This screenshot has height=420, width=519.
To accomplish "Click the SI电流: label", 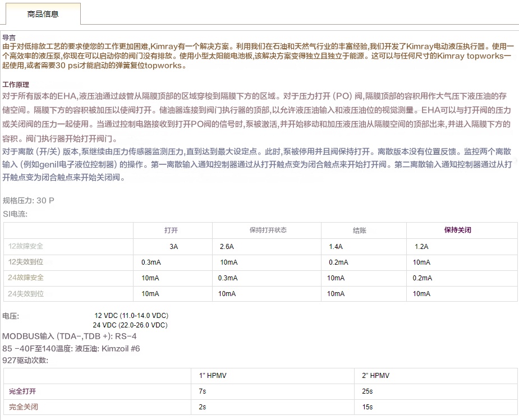I will pyautogui.click(x=15, y=214).
